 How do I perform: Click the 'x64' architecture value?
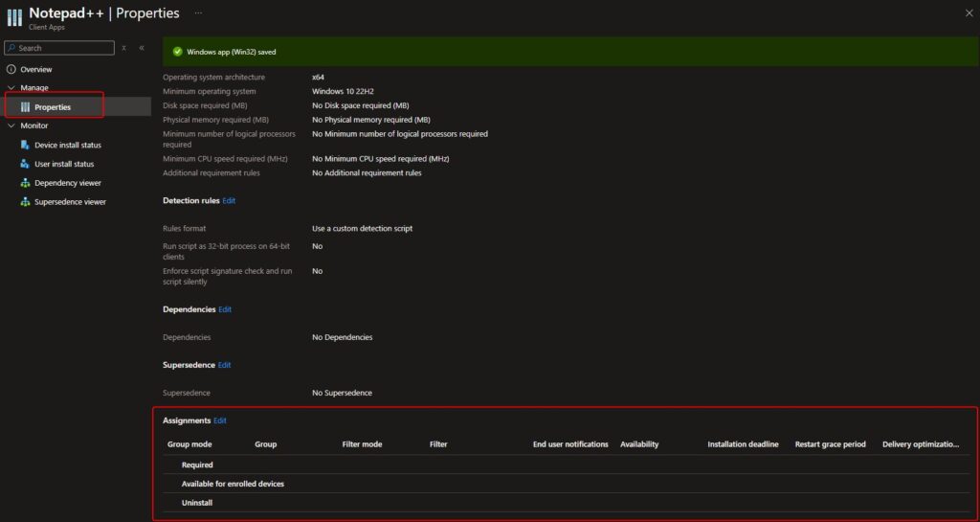pos(318,78)
